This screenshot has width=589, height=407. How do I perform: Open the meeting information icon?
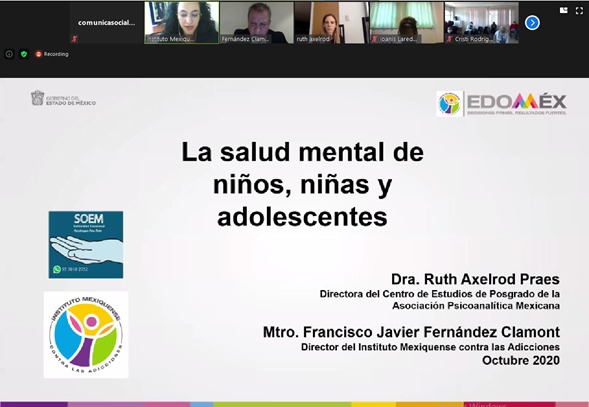(x=9, y=54)
